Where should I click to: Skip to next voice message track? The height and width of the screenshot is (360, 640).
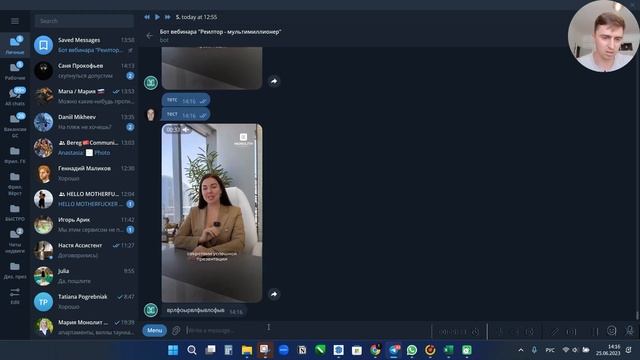[x=167, y=17]
